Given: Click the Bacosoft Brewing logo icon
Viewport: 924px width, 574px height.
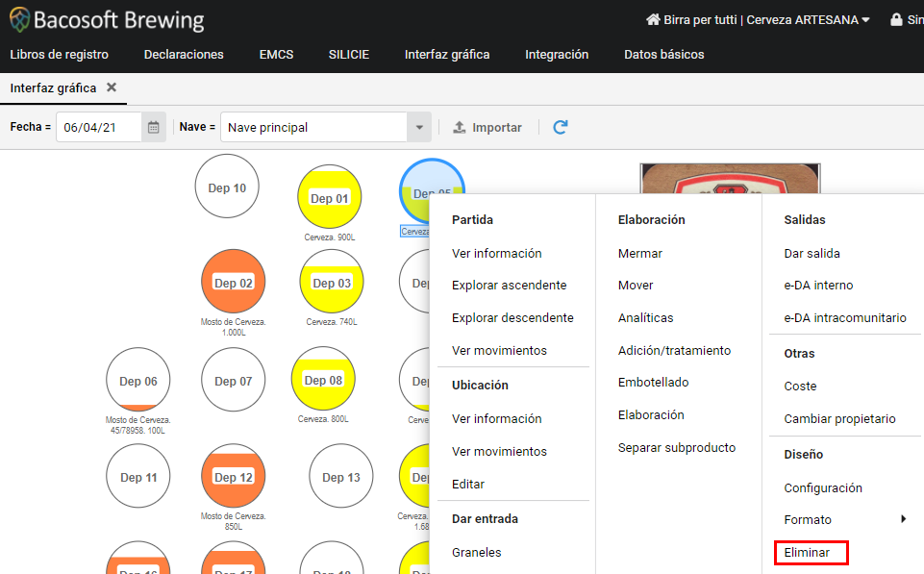Looking at the screenshot, I should pos(19,19).
